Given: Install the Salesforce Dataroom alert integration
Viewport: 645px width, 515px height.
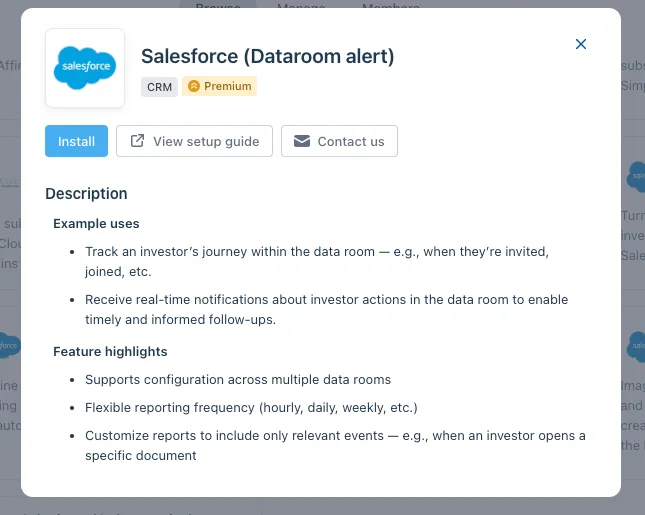Looking at the screenshot, I should point(77,141).
